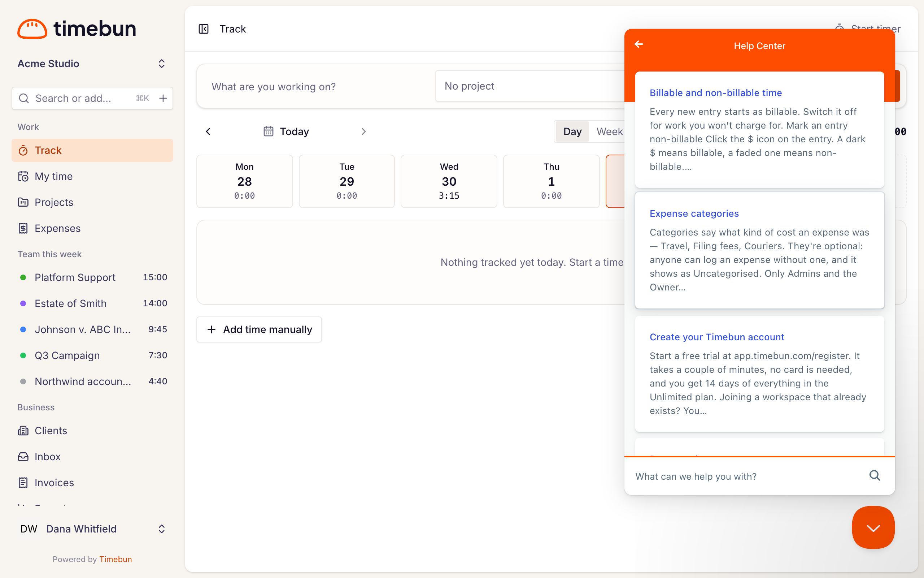Open Track in sidebar
Image resolution: width=924 pixels, height=578 pixels.
click(x=92, y=150)
